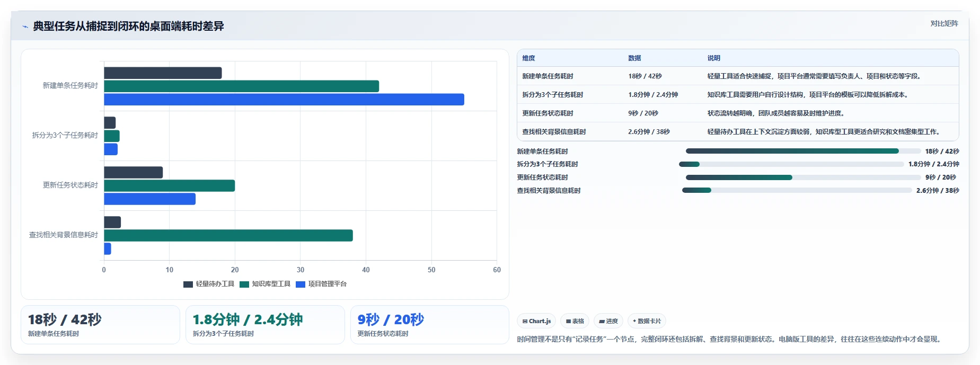Screen dimensions: 980x365
Task: Click the description starting 状态流转越明确
Action: tap(776, 113)
